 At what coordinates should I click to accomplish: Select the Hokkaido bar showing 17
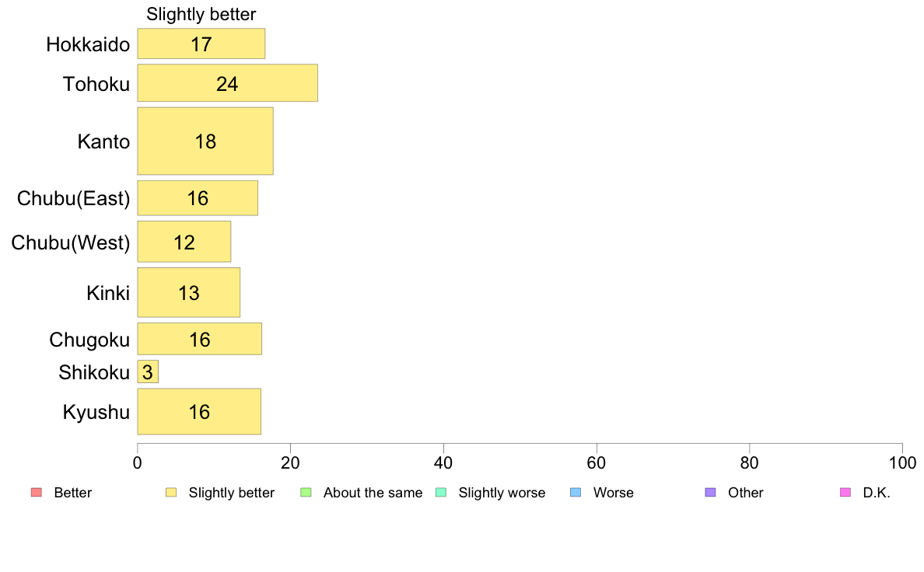(201, 44)
